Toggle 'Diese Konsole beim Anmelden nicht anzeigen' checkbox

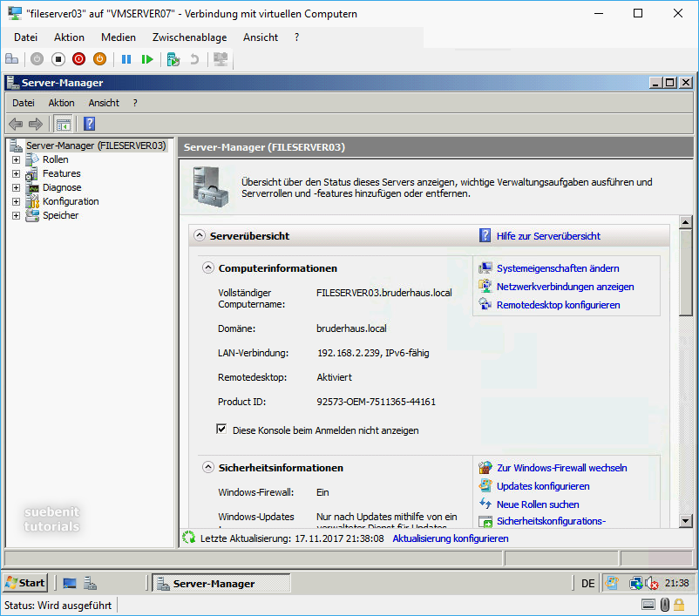click(221, 430)
